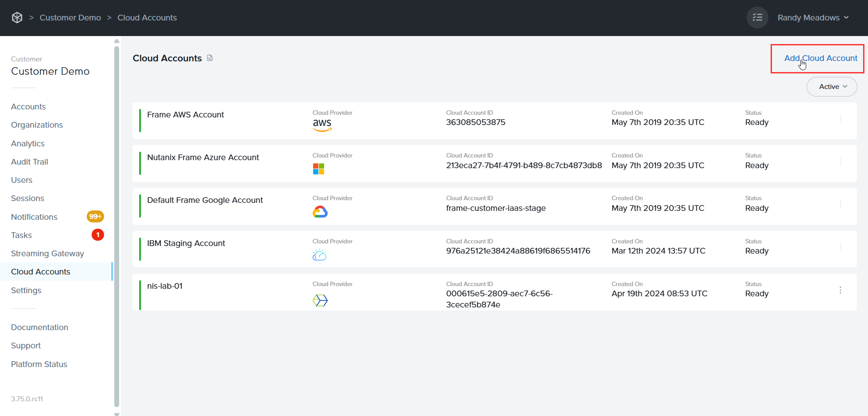
Task: Click the Support link in the sidebar
Action: pyautogui.click(x=25, y=345)
